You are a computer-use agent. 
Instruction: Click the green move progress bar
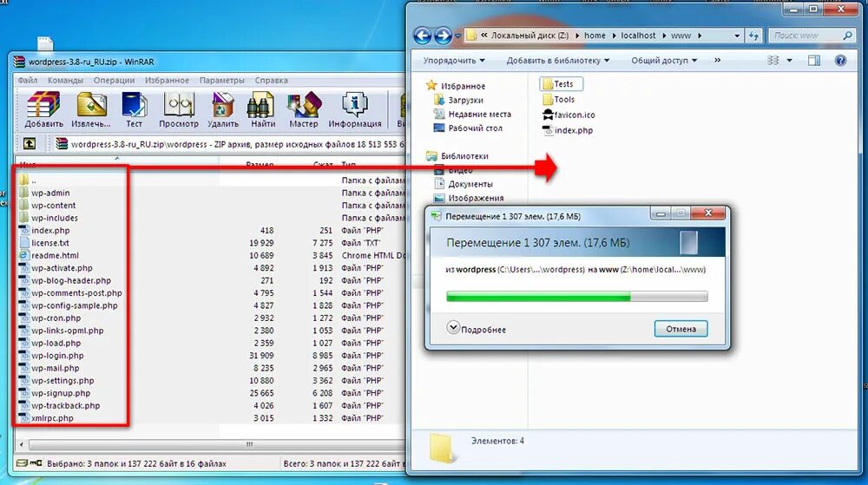[577, 297]
